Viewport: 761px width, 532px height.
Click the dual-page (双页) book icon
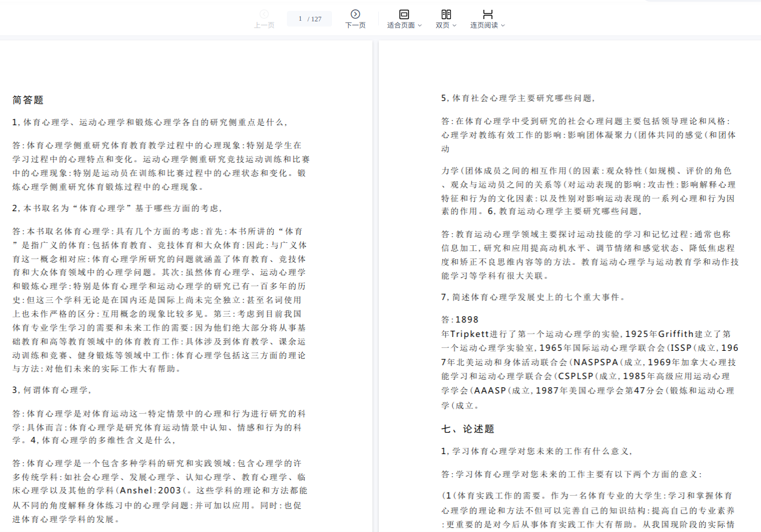446,14
